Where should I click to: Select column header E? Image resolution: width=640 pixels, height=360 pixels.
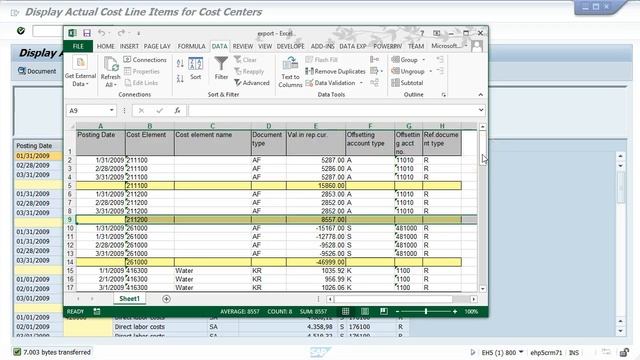click(316, 126)
